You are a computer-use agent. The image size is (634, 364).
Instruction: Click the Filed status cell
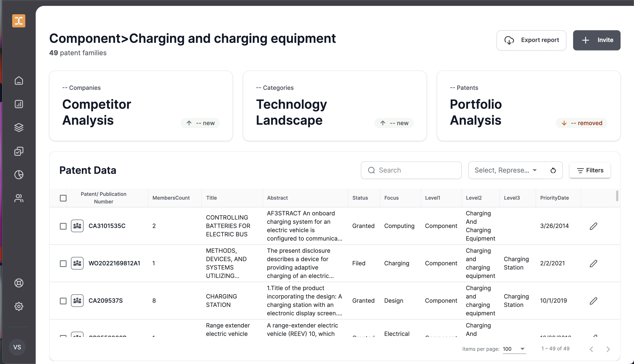click(359, 263)
